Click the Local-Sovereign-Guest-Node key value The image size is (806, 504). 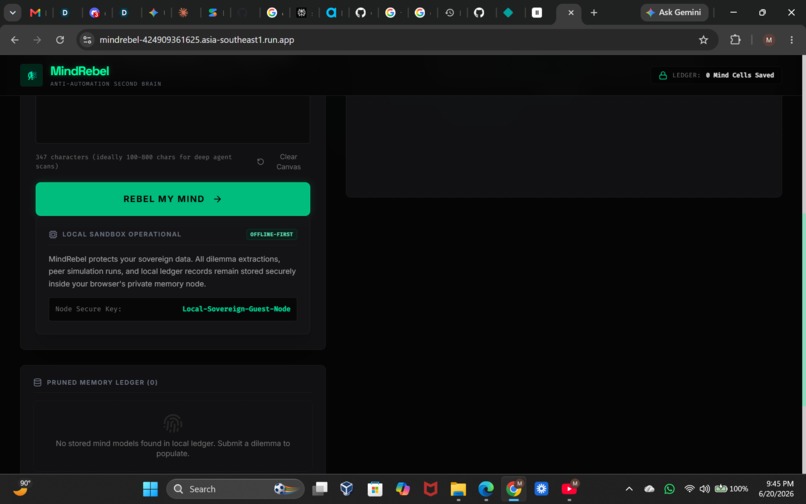(236, 309)
